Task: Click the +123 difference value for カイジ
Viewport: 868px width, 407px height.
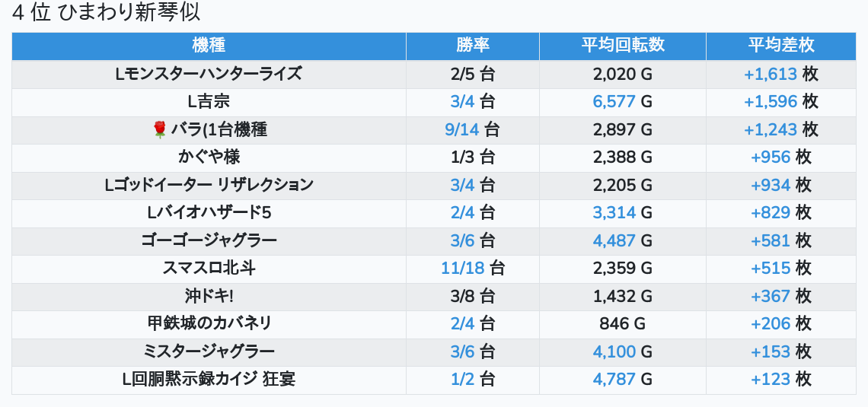Action: [771, 379]
